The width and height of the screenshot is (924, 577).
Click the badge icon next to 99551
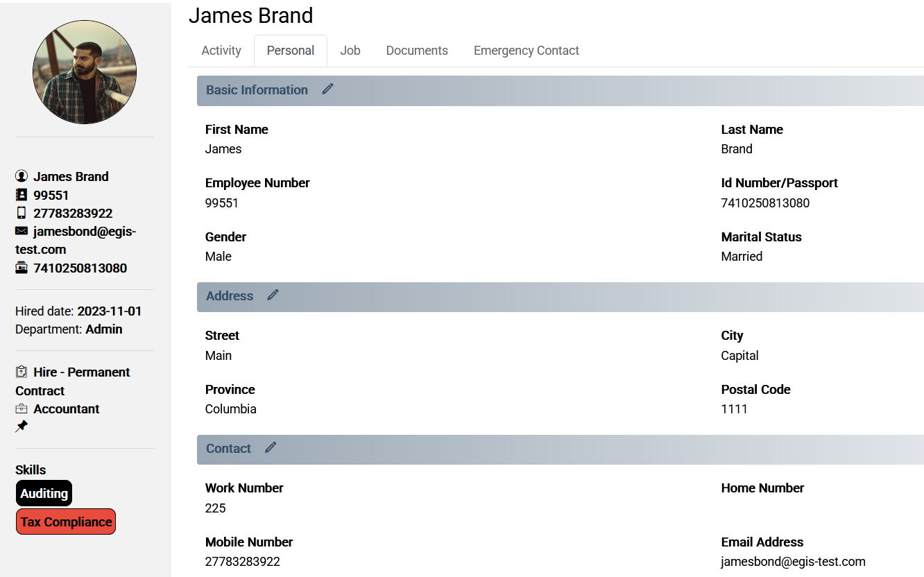22,195
